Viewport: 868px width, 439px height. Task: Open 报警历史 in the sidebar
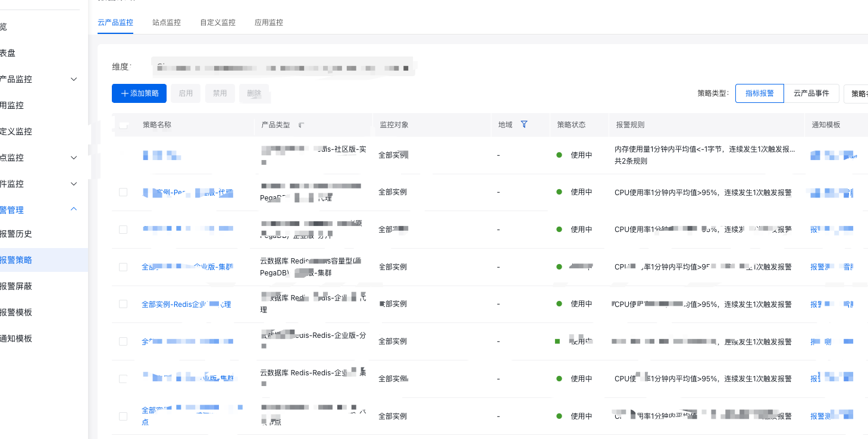[16, 234]
